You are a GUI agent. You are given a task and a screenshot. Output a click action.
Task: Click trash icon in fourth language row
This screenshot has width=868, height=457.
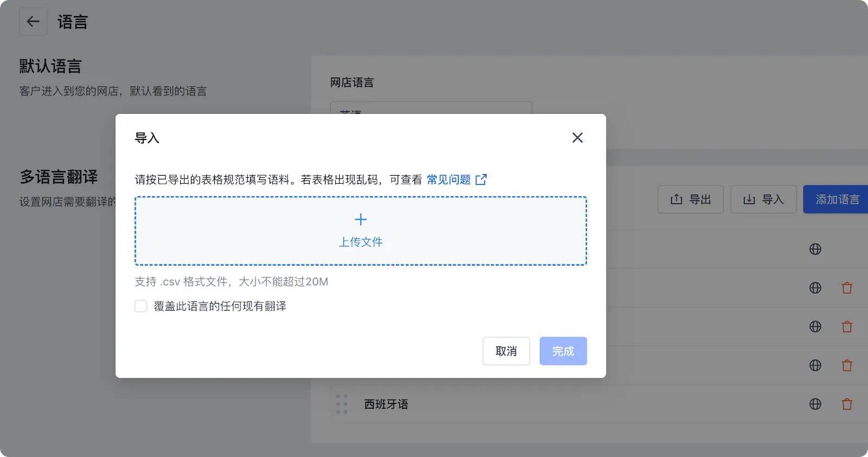click(847, 365)
